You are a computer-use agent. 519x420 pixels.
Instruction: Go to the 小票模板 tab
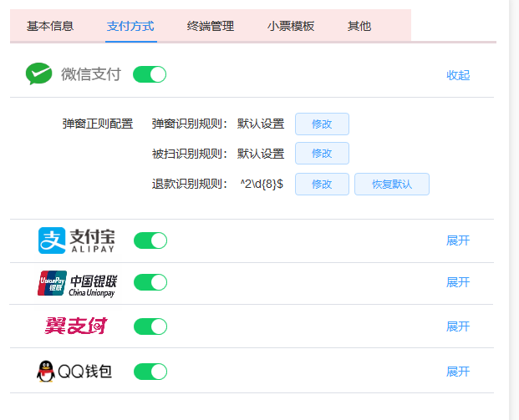pos(292,26)
